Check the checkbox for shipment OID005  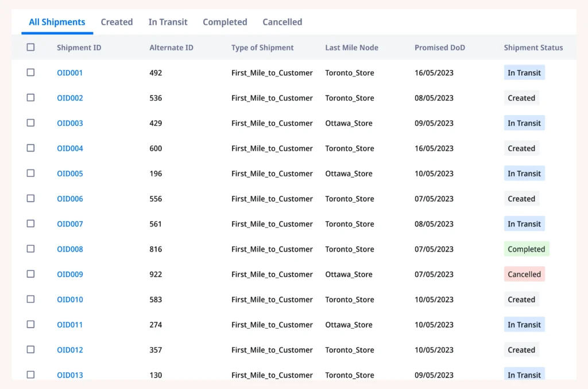pyautogui.click(x=30, y=173)
